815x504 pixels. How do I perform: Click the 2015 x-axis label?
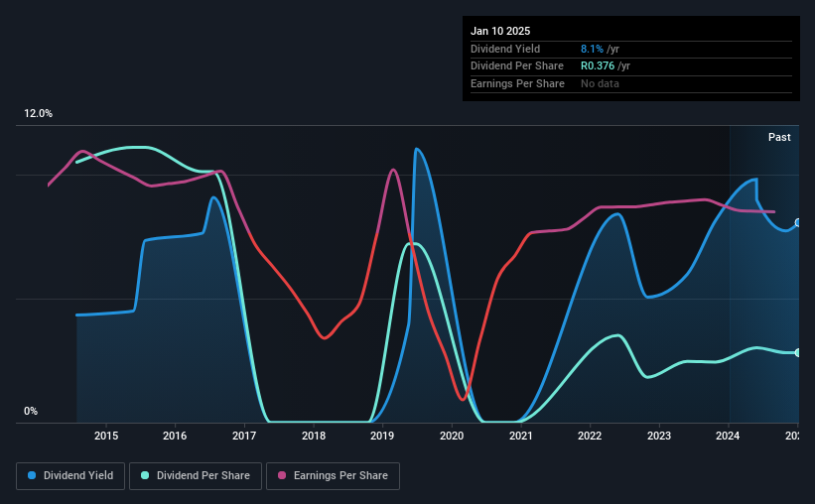tap(106, 436)
